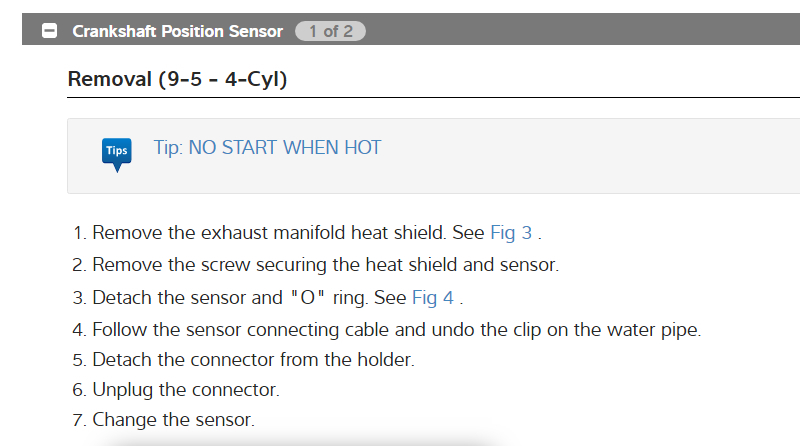Click the quoted "O" text in step 3

coord(308,297)
